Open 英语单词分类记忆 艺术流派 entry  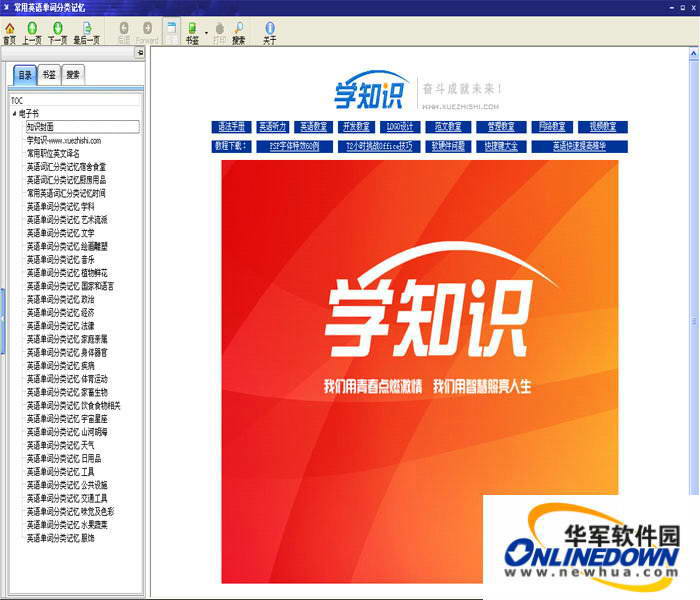click(x=67, y=220)
